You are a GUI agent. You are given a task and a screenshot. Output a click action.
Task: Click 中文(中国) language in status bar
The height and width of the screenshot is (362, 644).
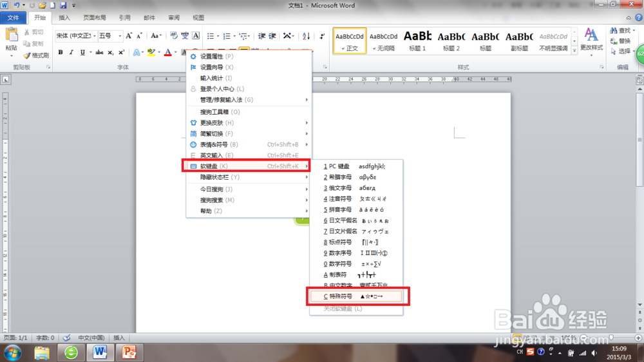91,338
